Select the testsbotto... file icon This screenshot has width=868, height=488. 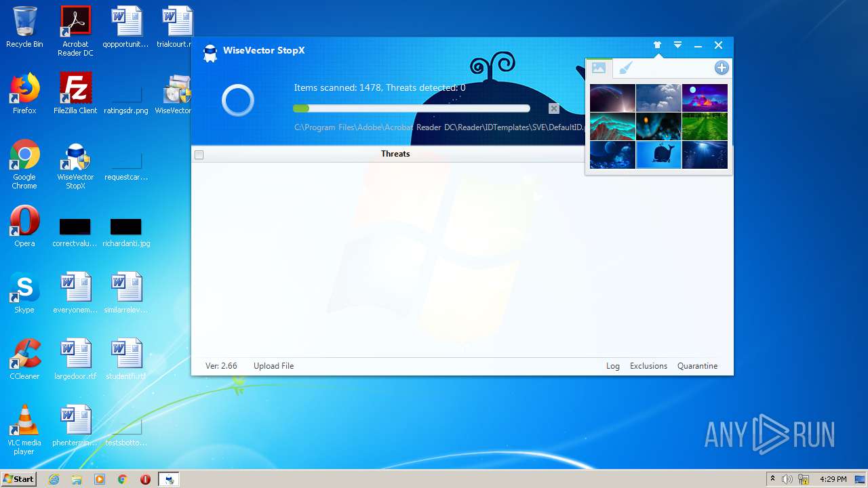click(x=125, y=431)
